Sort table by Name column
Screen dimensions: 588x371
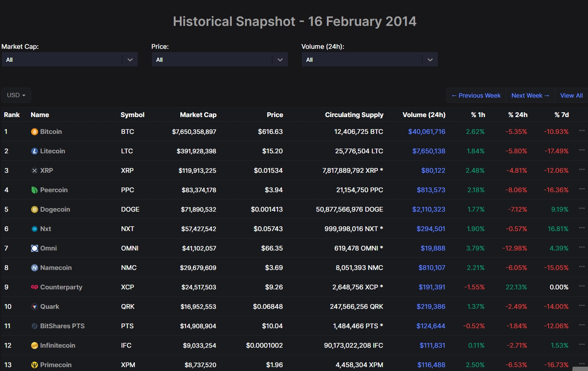[x=40, y=115]
